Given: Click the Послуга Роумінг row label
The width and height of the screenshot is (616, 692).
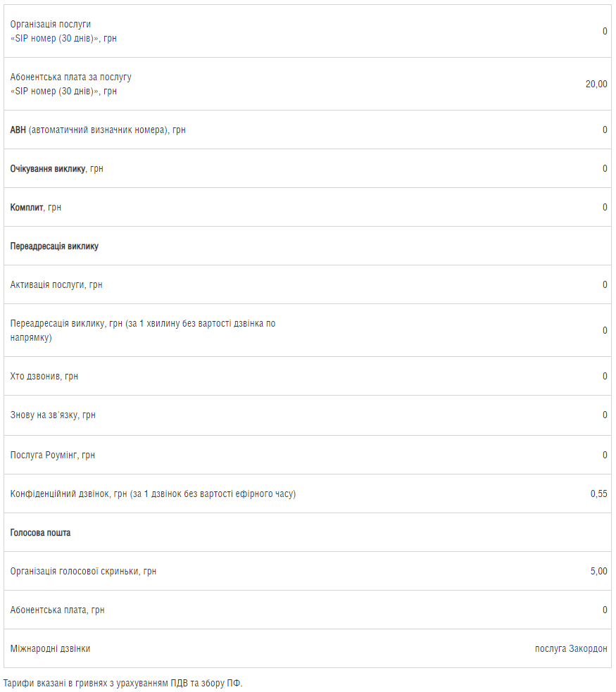Looking at the screenshot, I should pyautogui.click(x=53, y=455).
